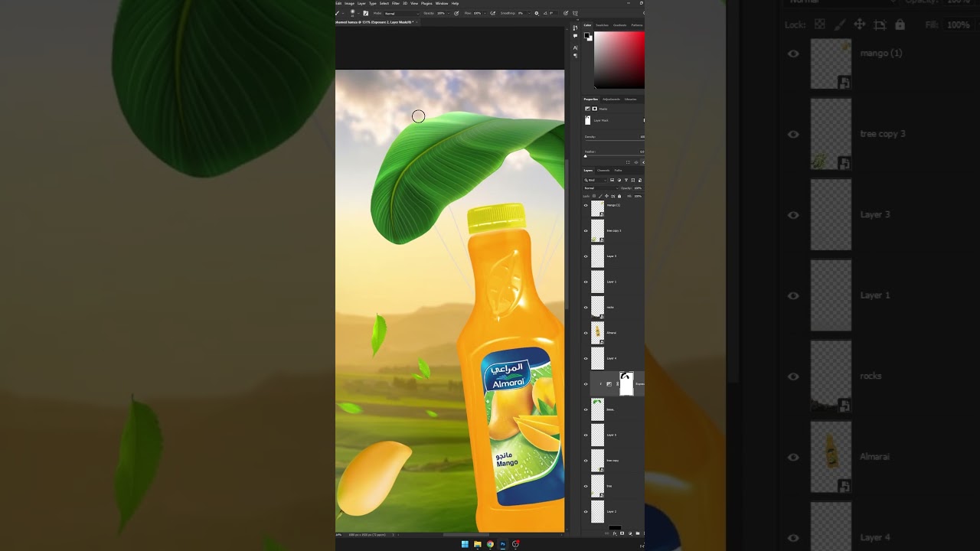
Task: Filter for type layers icon
Action: coord(626,181)
